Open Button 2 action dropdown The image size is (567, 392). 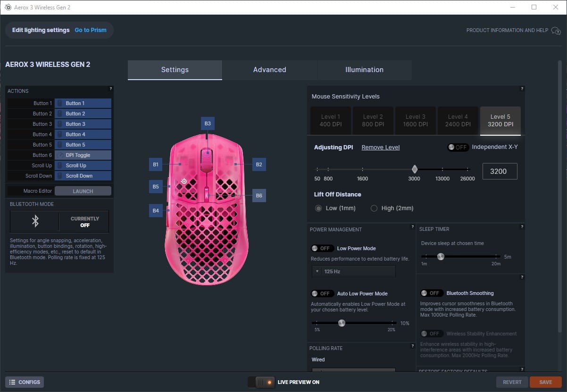point(83,114)
